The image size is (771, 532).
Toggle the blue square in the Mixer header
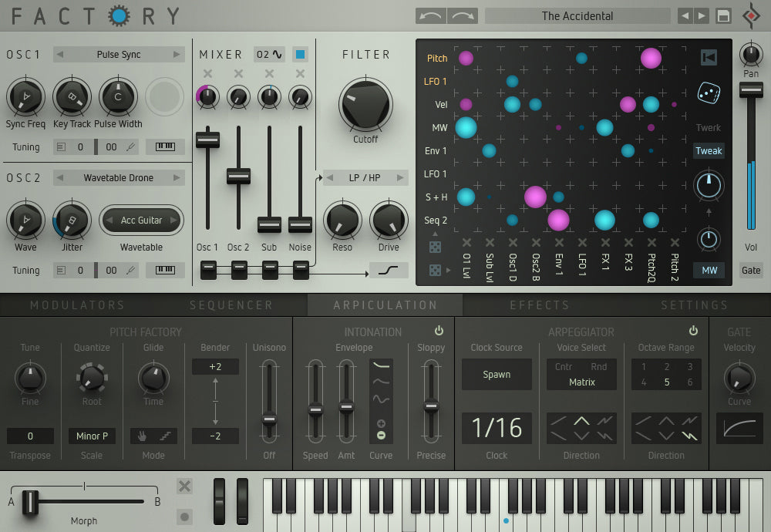(299, 54)
